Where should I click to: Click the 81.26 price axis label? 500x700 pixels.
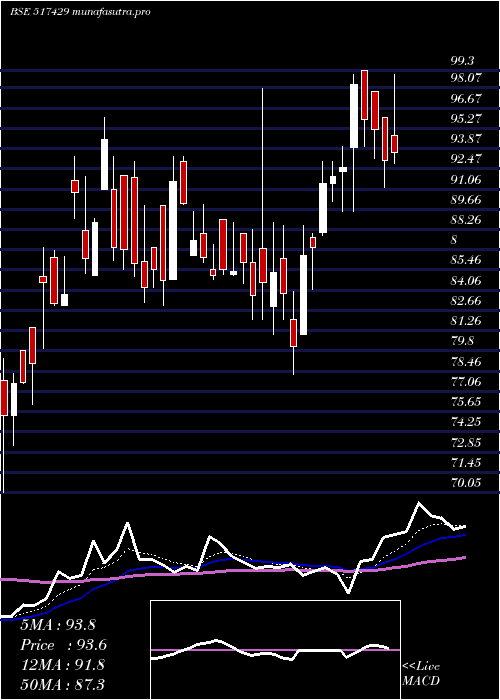point(467,321)
